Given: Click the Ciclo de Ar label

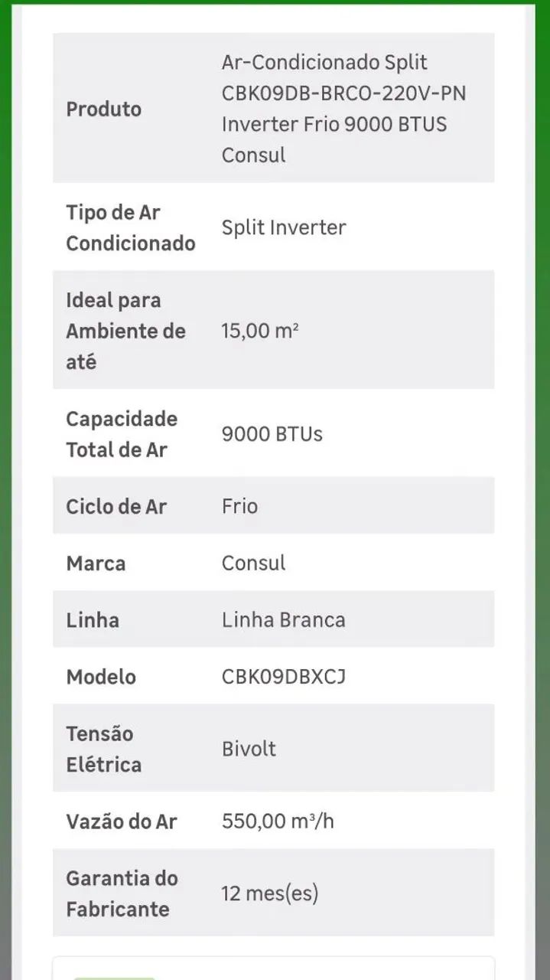Looking at the screenshot, I should pos(116,506).
